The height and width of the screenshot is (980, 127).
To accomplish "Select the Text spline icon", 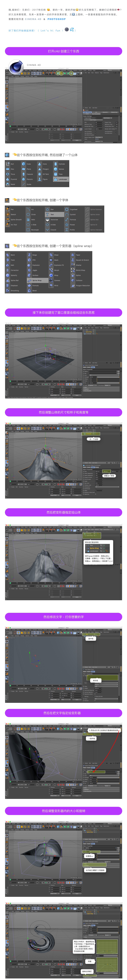I will pos(47,215).
